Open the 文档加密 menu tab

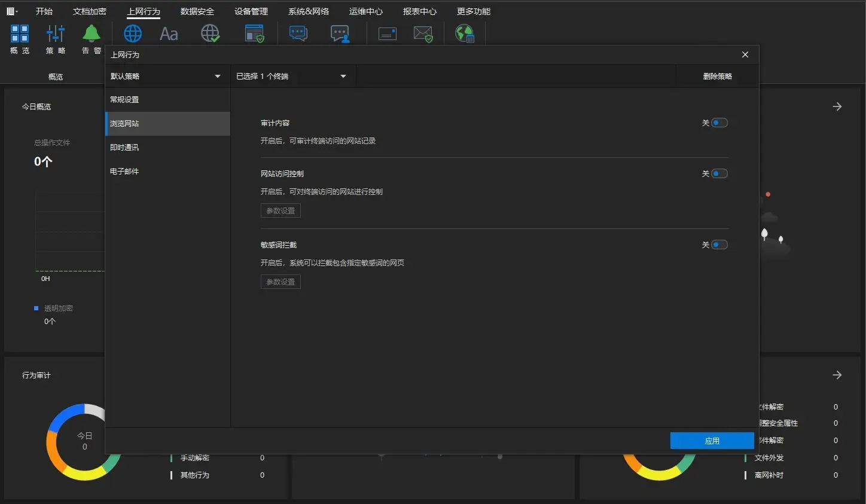pyautogui.click(x=90, y=11)
